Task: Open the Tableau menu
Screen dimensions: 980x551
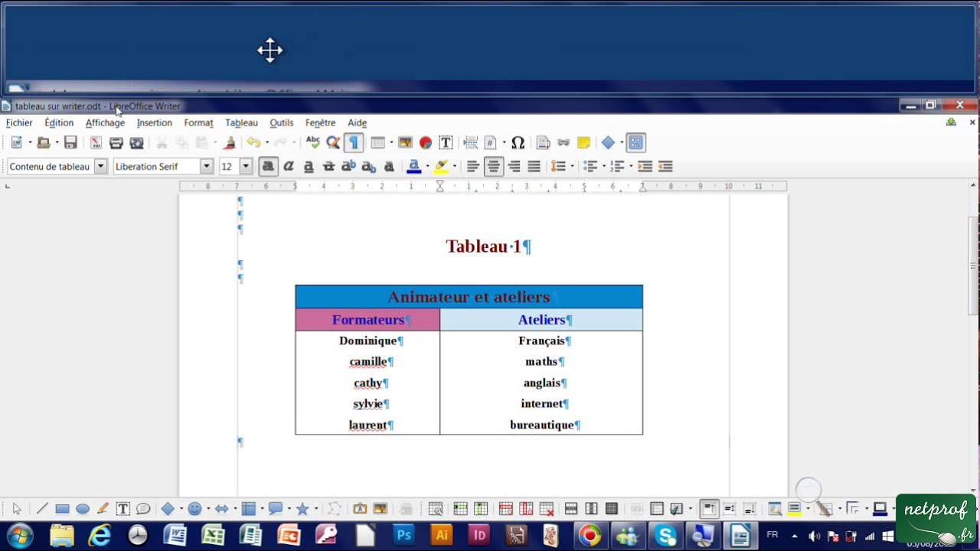Action: 241,122
